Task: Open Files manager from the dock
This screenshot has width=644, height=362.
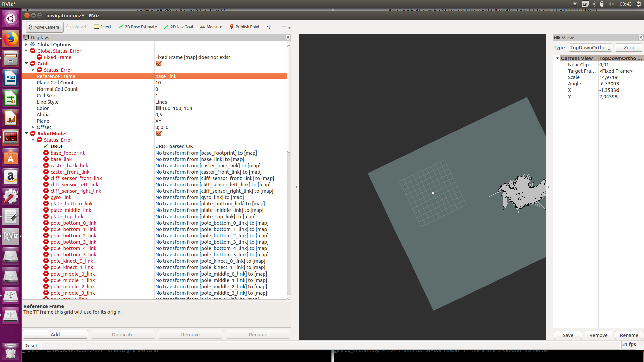Action: point(11,58)
